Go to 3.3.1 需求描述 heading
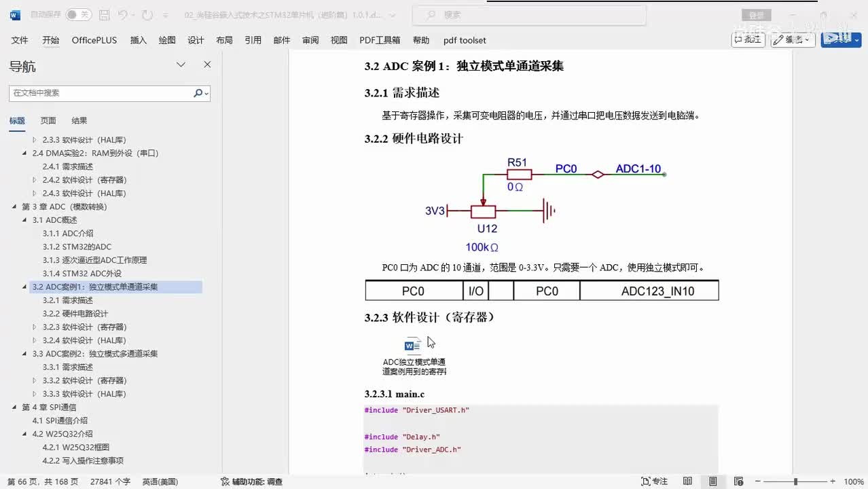The height and width of the screenshot is (489, 868). 68,367
